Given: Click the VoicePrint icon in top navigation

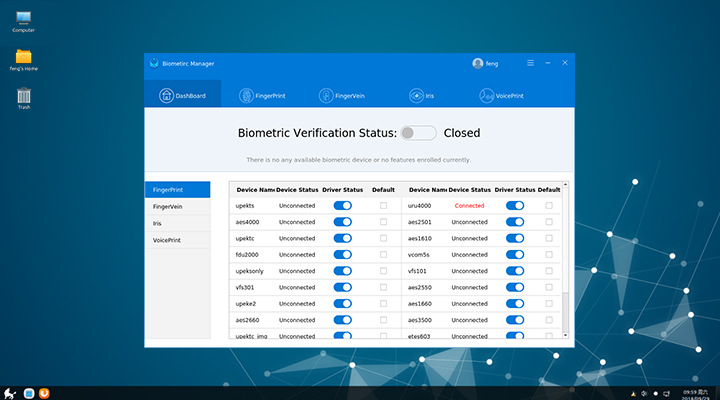Looking at the screenshot, I should [x=489, y=96].
